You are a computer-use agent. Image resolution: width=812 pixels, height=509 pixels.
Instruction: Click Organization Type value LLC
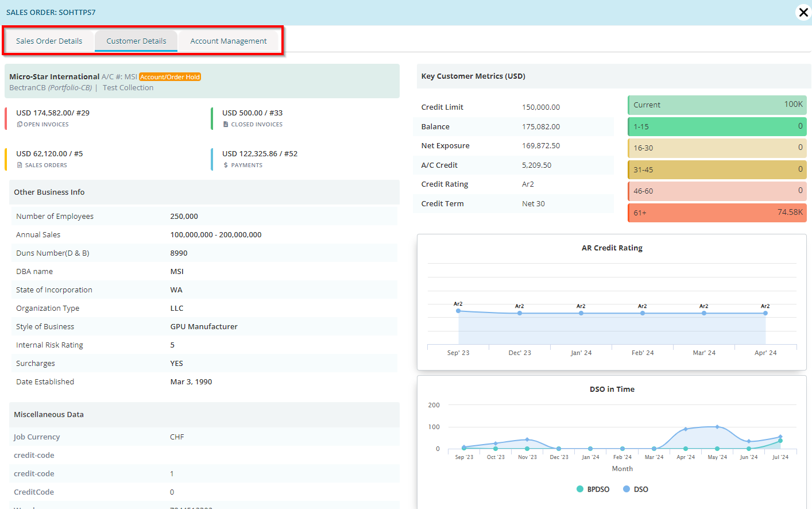[177, 308]
